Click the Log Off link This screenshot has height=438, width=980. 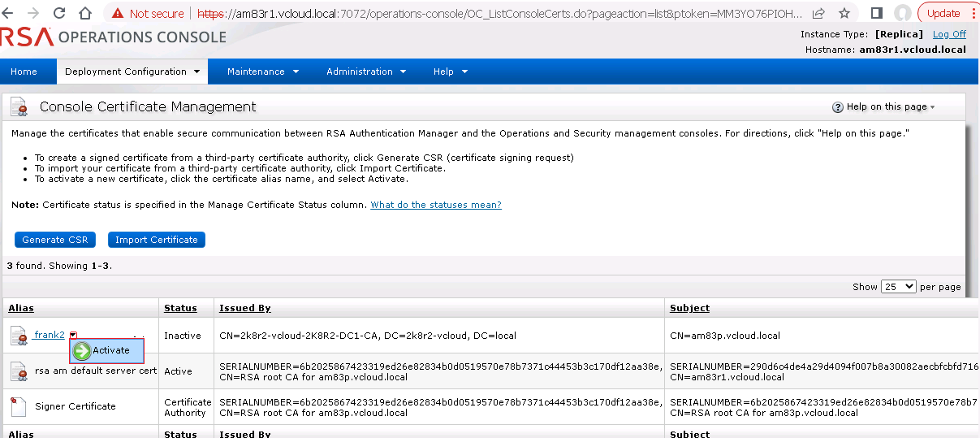point(949,34)
